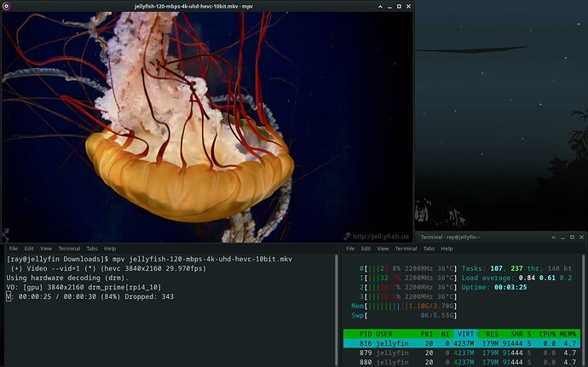The image size is (588, 367).
Task: Click the jellyfish video frame in mpv
Action: (207, 127)
